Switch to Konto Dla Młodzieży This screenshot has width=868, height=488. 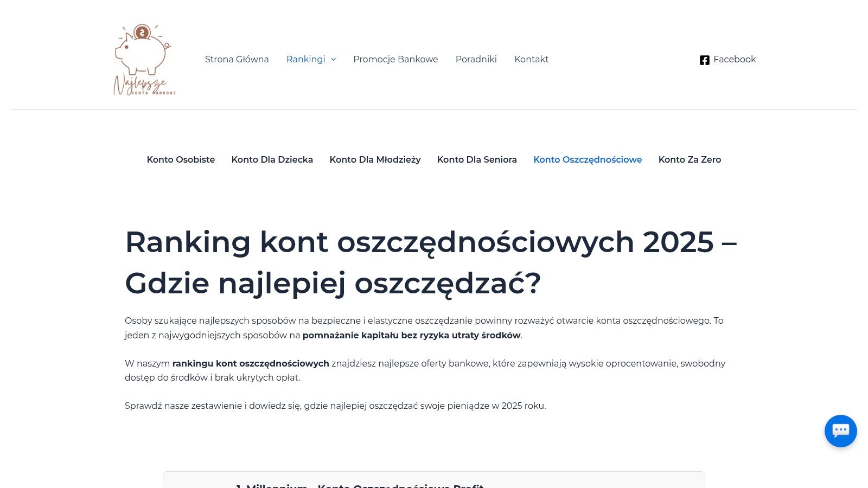point(375,159)
